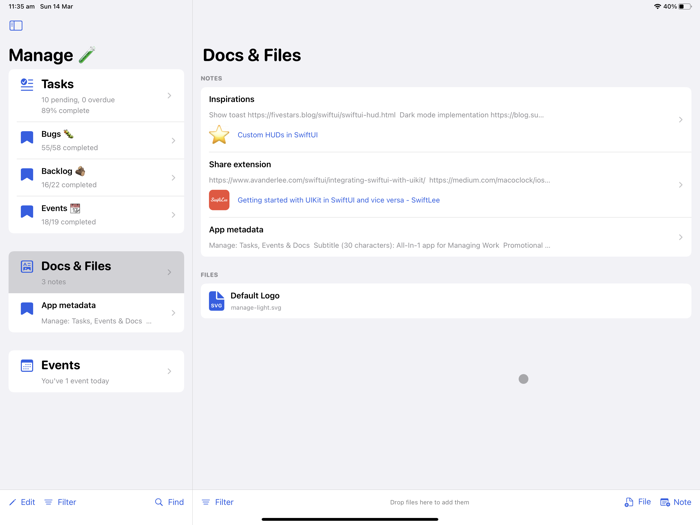Open the Custom HUDs in SwiftUI link
Viewport: 700px width, 525px height.
coord(278,135)
